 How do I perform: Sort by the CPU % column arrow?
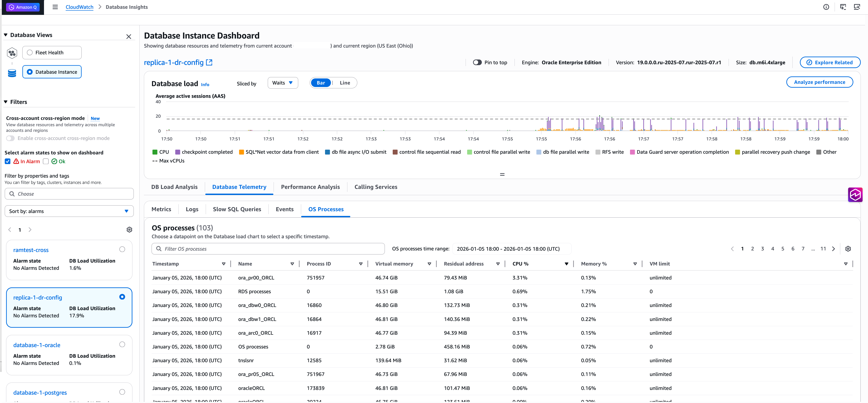click(x=566, y=264)
